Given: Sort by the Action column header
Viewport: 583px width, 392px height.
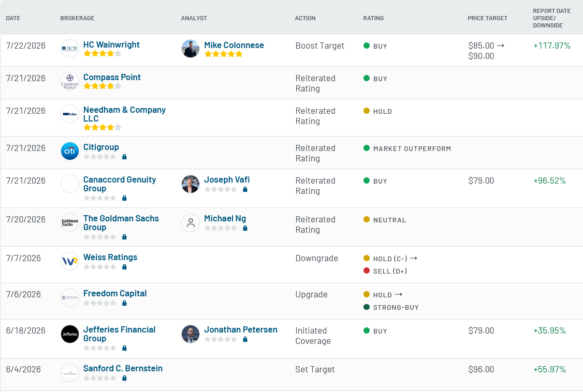Looking at the screenshot, I should (x=305, y=18).
